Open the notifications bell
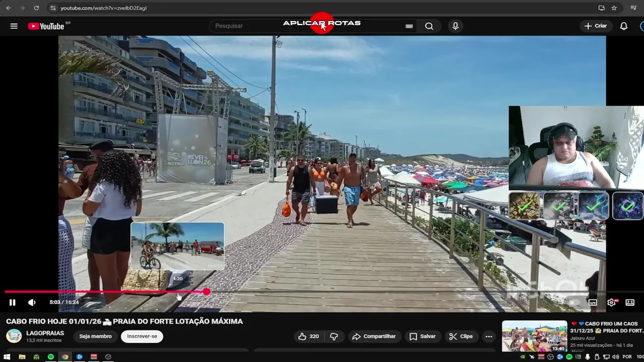Image resolution: width=644 pixels, height=362 pixels. pyautogui.click(x=624, y=26)
